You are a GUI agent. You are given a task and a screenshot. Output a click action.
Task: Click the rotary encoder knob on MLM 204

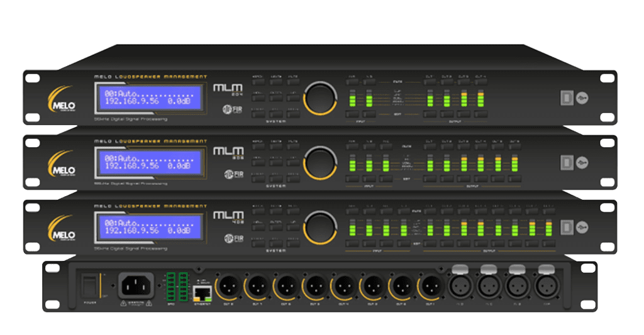320,99
